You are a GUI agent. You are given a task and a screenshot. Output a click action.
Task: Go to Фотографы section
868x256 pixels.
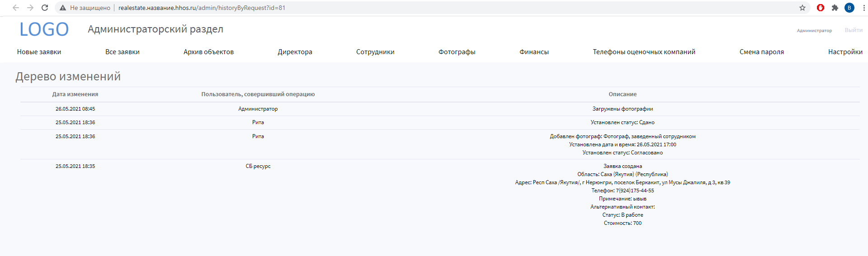[x=457, y=52]
